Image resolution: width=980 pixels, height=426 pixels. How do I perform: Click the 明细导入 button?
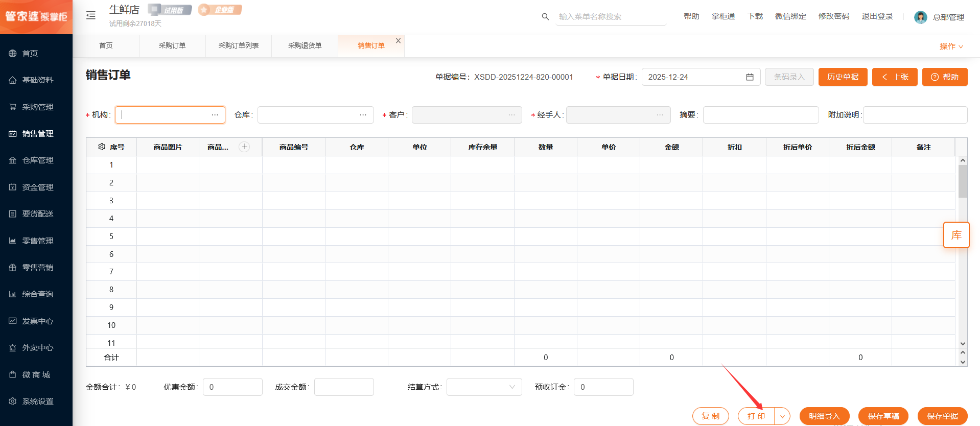pos(824,416)
